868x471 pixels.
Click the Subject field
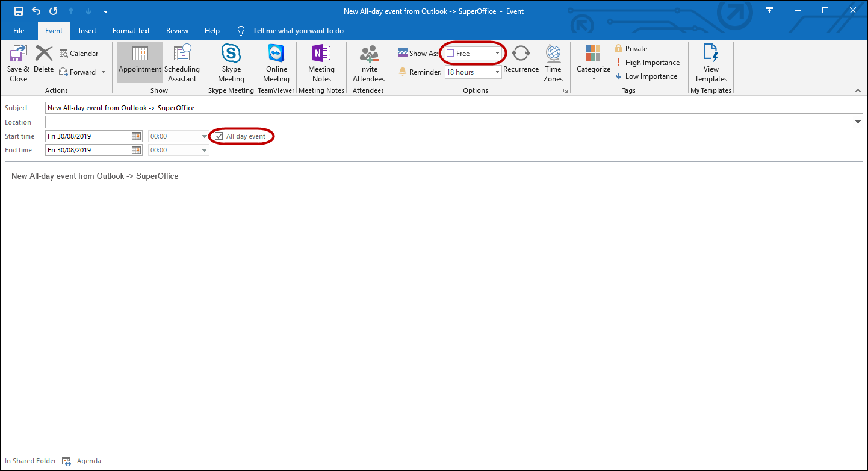(x=454, y=108)
